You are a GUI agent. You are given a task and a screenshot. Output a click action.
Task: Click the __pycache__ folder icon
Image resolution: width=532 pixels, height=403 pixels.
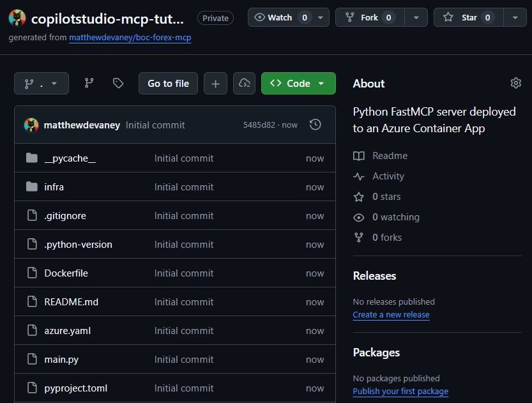(x=32, y=158)
